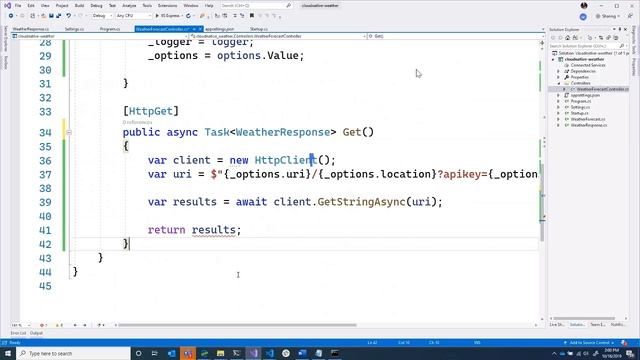Click the editor horizontal scrollbar

click(237, 325)
